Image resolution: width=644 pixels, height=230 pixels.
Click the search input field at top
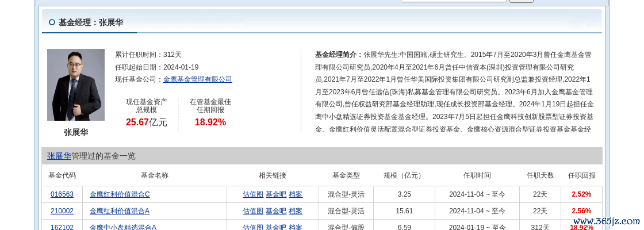pos(454,1)
